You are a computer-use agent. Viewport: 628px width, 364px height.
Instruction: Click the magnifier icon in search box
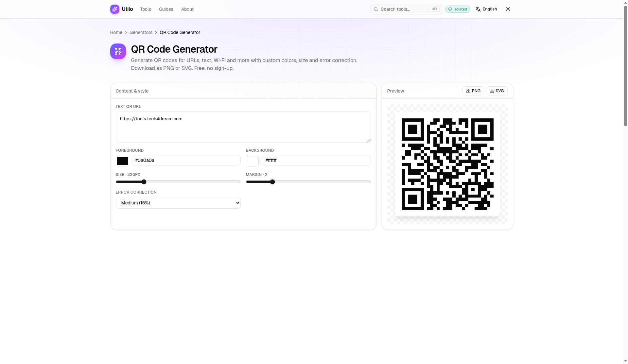[x=376, y=9]
